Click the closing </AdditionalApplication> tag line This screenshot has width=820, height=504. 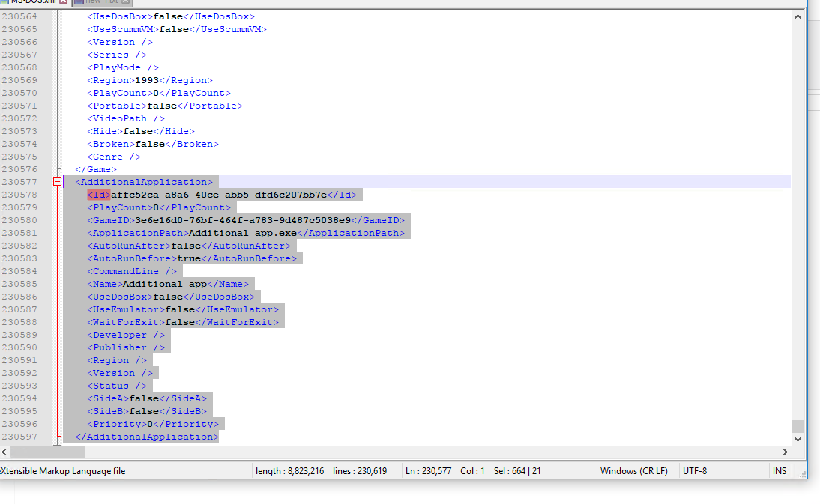point(147,437)
